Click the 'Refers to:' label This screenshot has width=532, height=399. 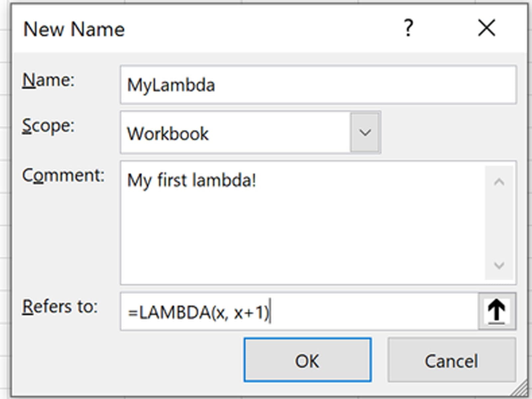(60, 307)
